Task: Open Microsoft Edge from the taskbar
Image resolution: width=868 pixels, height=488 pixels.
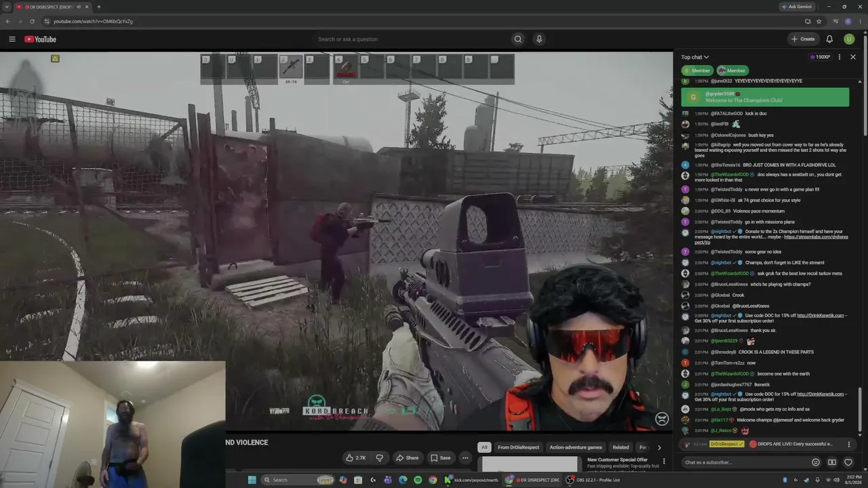Action: (x=403, y=480)
